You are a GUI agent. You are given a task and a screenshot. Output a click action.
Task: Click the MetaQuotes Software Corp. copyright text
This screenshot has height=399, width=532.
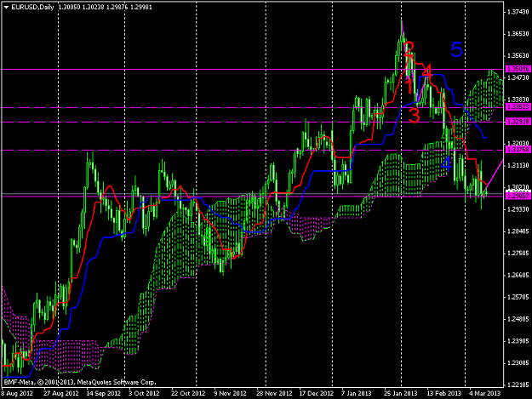pos(80,382)
